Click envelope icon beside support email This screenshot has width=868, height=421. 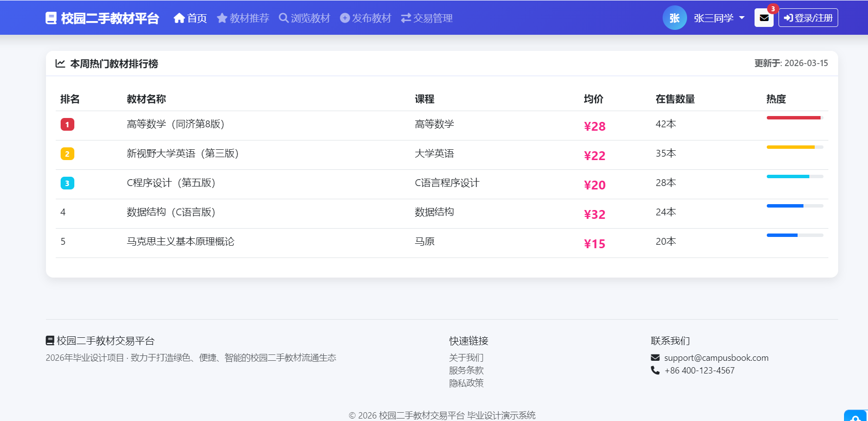[x=655, y=357]
